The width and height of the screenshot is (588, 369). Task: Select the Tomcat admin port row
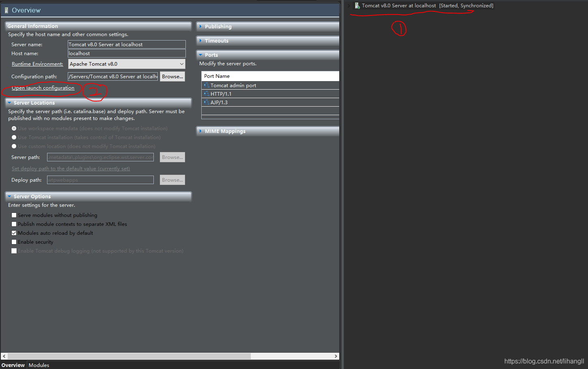coord(270,85)
